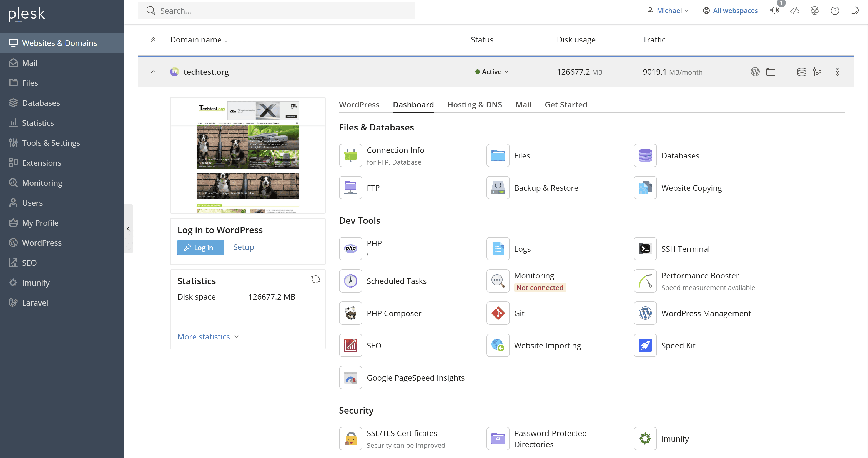Click the file manager folder icon in domain row

pos(771,72)
